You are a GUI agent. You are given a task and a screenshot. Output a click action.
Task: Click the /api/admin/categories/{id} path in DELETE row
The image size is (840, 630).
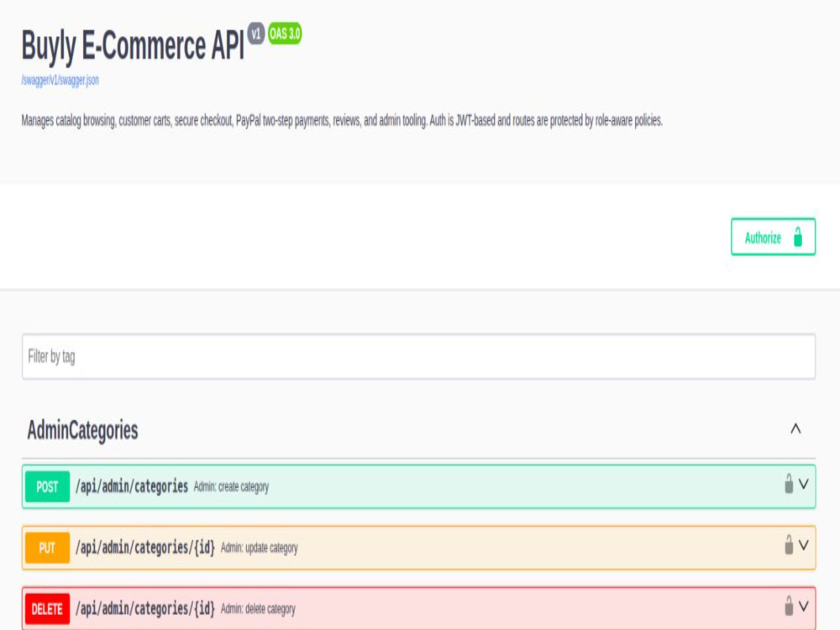point(145,608)
